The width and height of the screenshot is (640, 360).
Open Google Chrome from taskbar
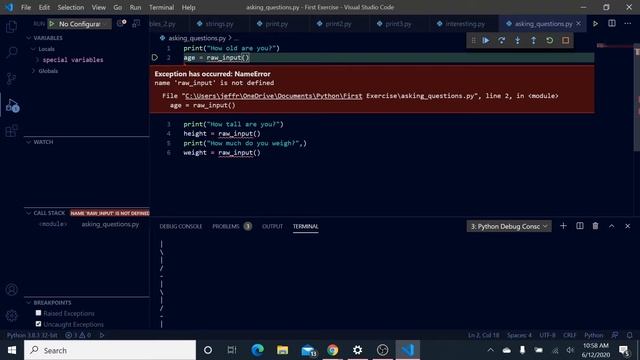point(333,350)
